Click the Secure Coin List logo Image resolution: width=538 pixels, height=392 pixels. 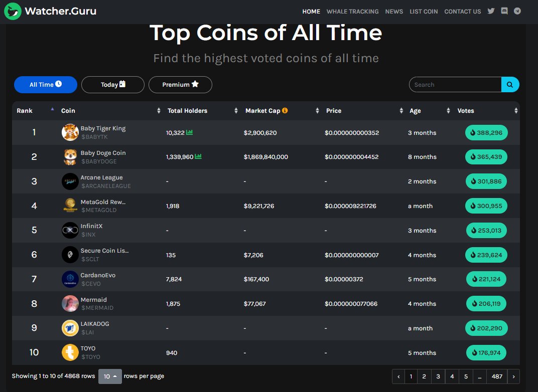click(x=70, y=255)
